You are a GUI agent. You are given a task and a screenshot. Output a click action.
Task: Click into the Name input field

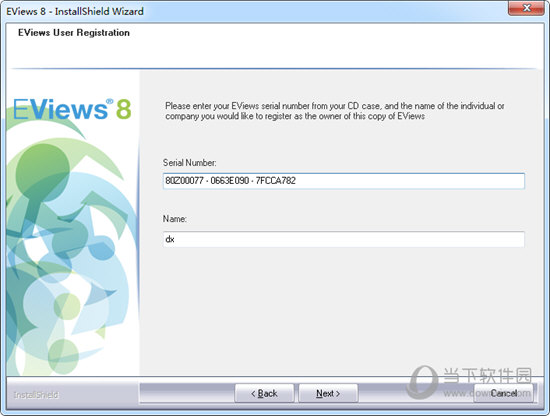coord(344,239)
